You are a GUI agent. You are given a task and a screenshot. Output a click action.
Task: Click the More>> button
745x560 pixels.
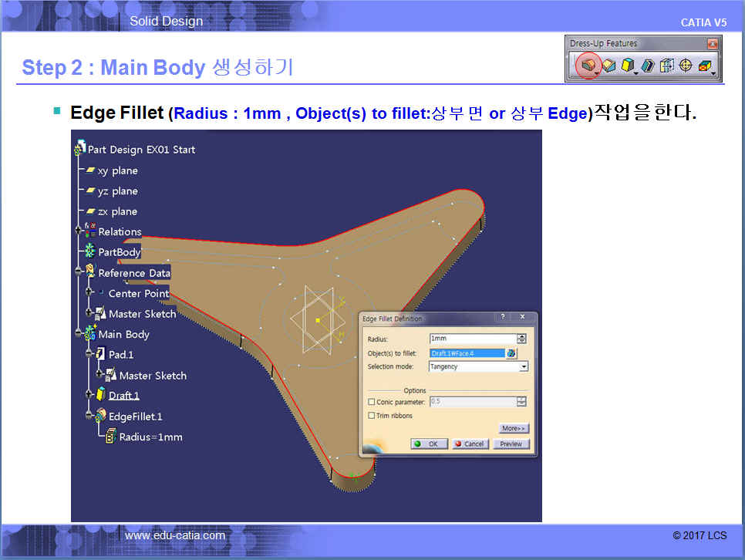[514, 428]
